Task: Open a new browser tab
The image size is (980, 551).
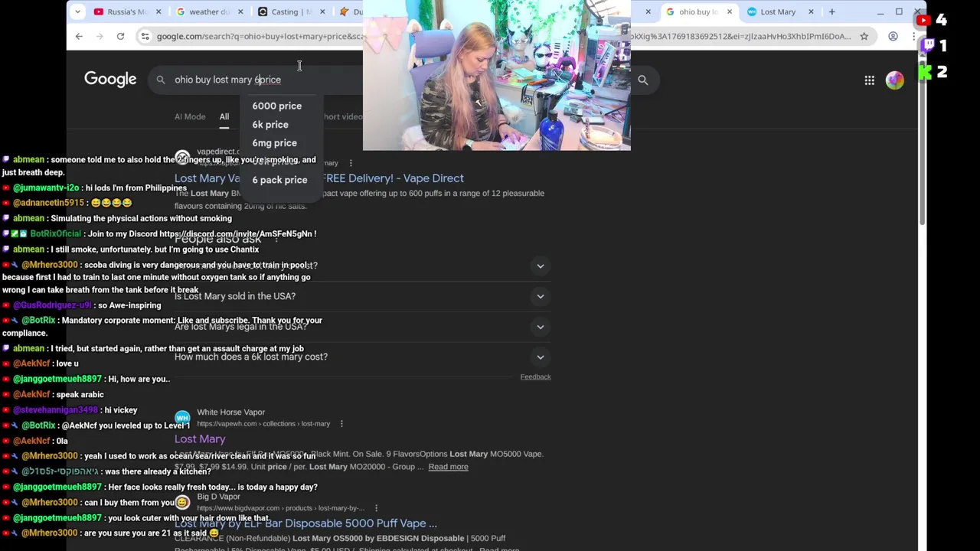Action: point(832,11)
